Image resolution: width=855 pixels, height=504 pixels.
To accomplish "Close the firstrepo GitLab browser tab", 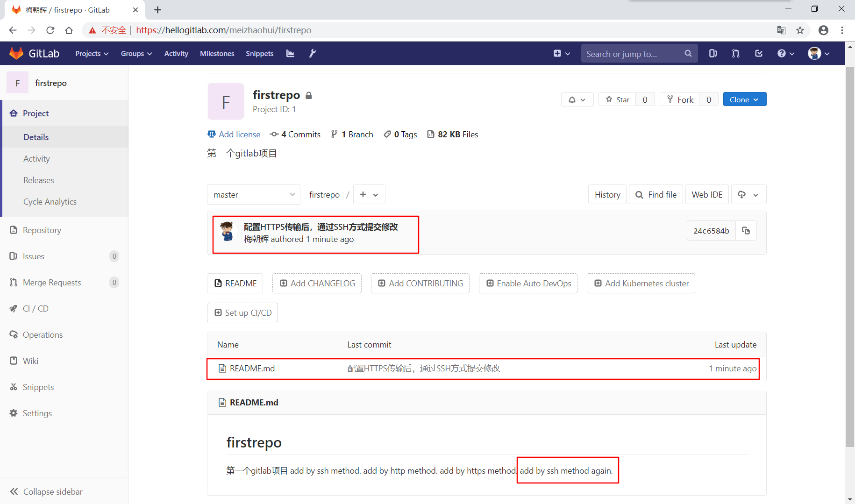I will click(135, 10).
